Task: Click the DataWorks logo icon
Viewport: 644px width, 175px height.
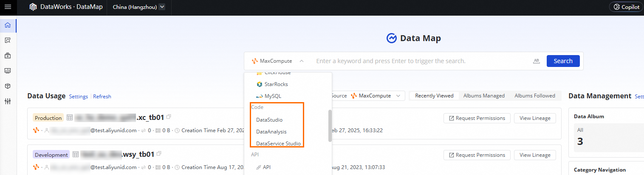Action: [x=33, y=7]
